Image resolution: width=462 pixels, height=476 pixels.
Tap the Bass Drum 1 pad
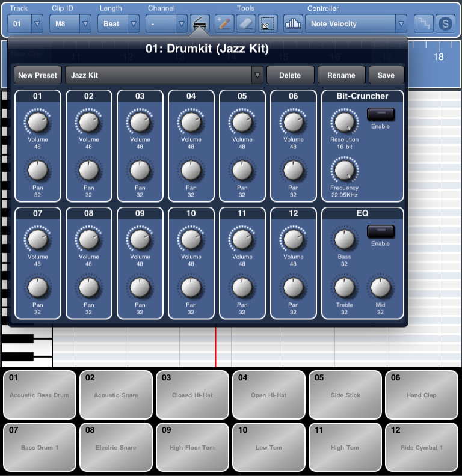[40, 447]
